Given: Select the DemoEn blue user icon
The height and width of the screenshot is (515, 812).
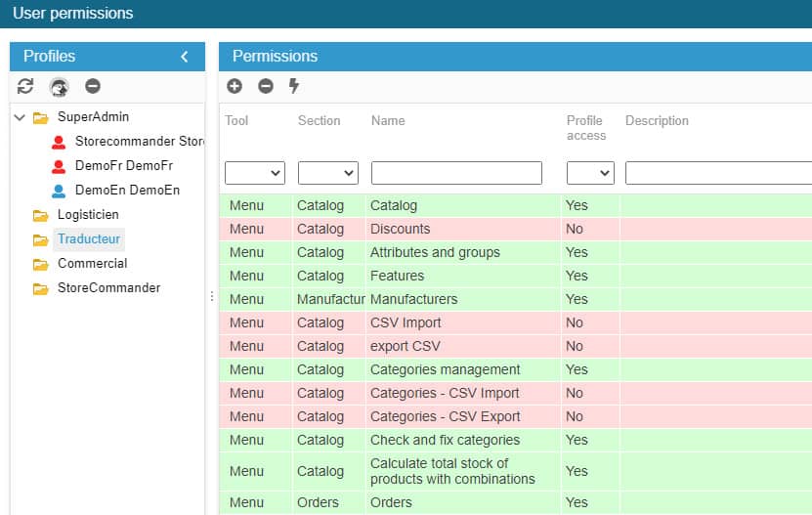Looking at the screenshot, I should (58, 191).
